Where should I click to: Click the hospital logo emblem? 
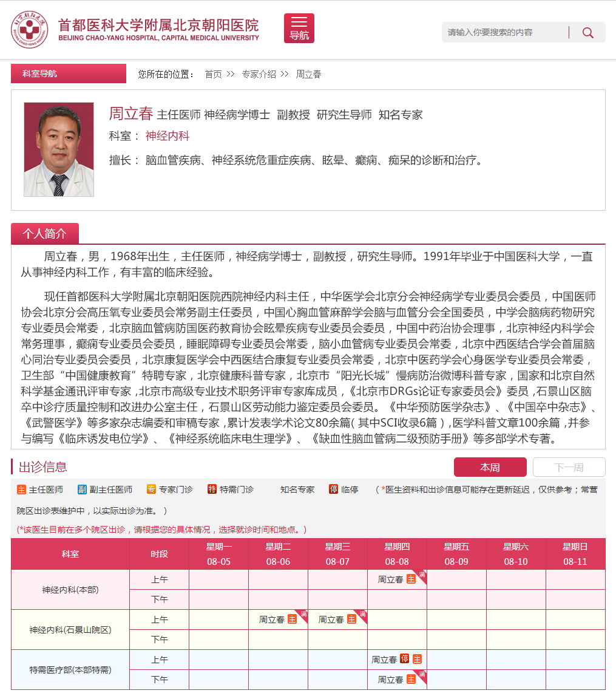click(x=30, y=30)
